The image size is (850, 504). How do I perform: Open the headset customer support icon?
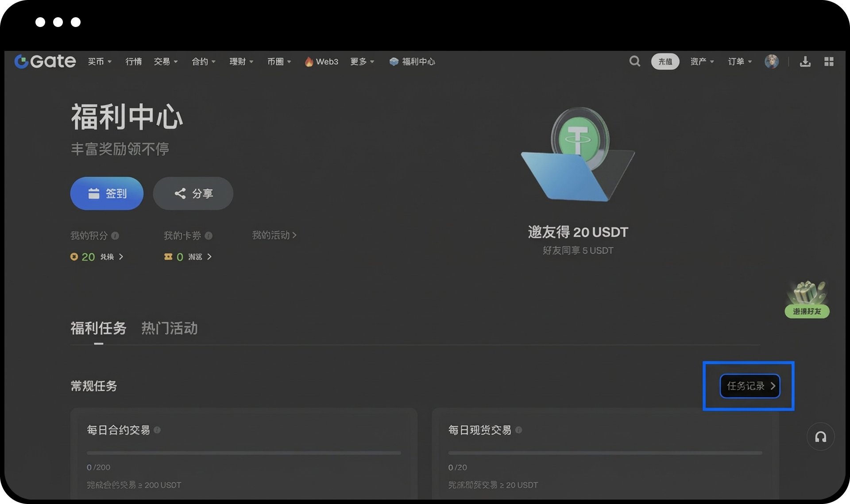coord(820,437)
